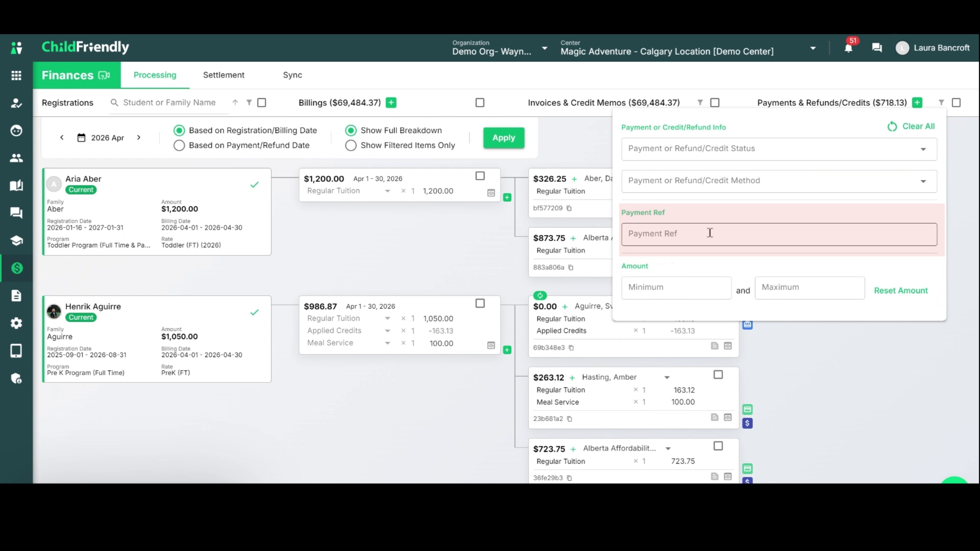The width and height of the screenshot is (980, 551).
Task: Add new billing with green plus
Action: coord(391,103)
